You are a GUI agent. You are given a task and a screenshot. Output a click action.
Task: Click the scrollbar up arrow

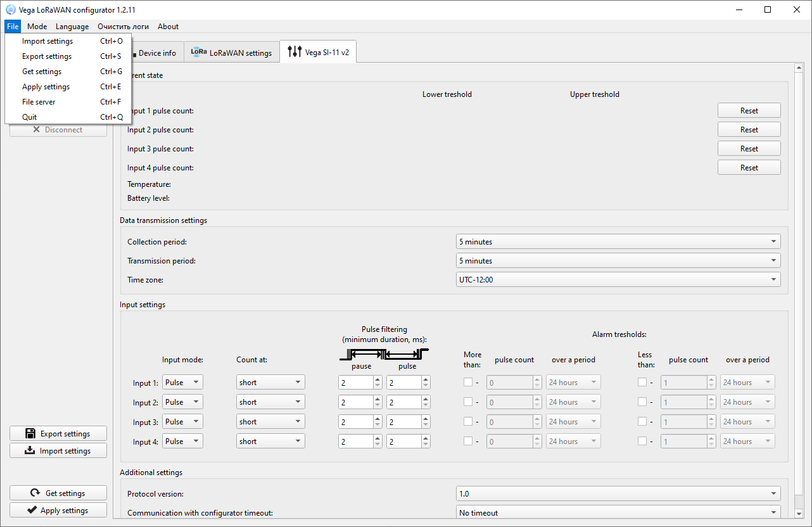799,68
